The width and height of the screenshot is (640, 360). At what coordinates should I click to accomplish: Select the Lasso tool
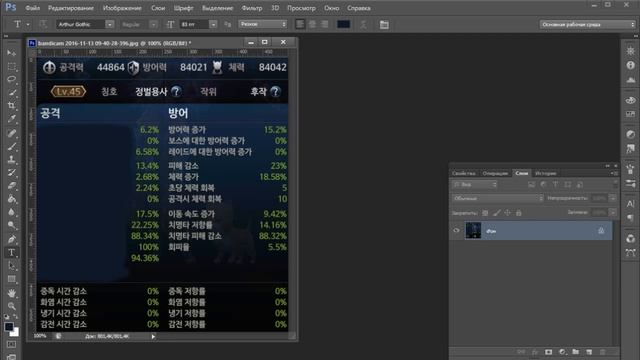coord(11,79)
